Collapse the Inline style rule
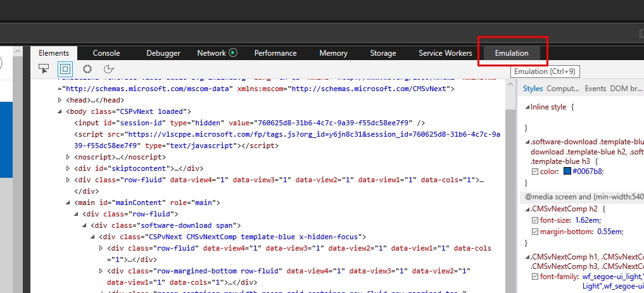644x293 pixels. (527, 107)
